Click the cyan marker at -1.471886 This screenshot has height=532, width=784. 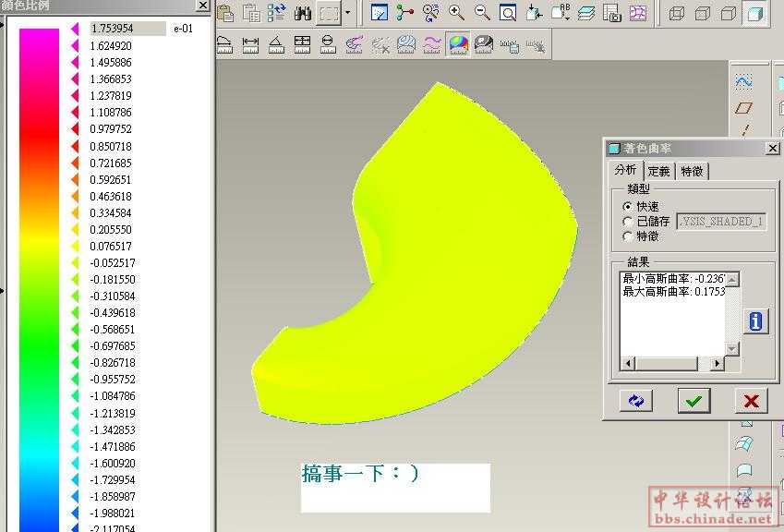tap(75, 446)
